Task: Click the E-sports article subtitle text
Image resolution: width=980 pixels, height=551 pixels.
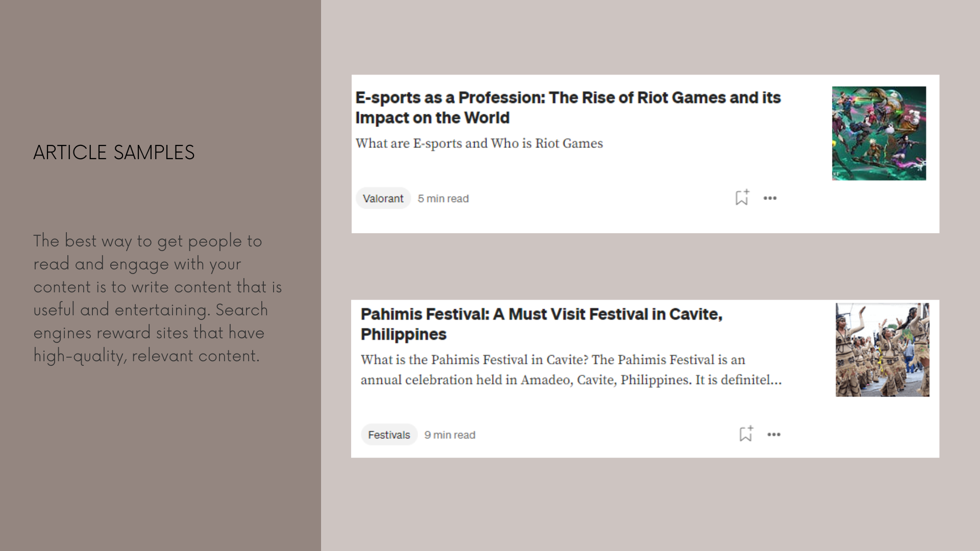Action: 479,143
